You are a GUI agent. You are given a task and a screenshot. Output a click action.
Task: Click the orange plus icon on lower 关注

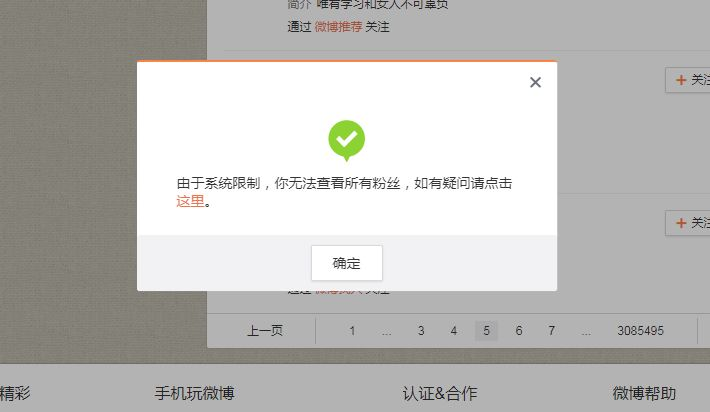tap(681, 223)
